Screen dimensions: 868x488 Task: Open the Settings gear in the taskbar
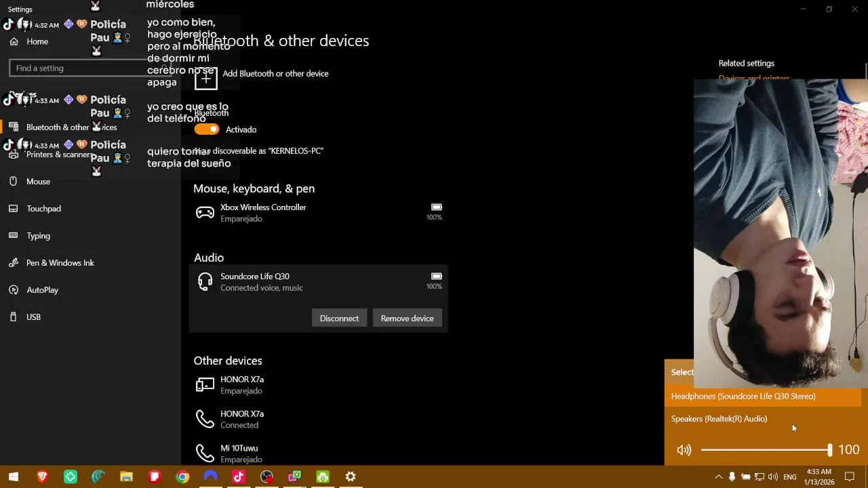pos(351,476)
